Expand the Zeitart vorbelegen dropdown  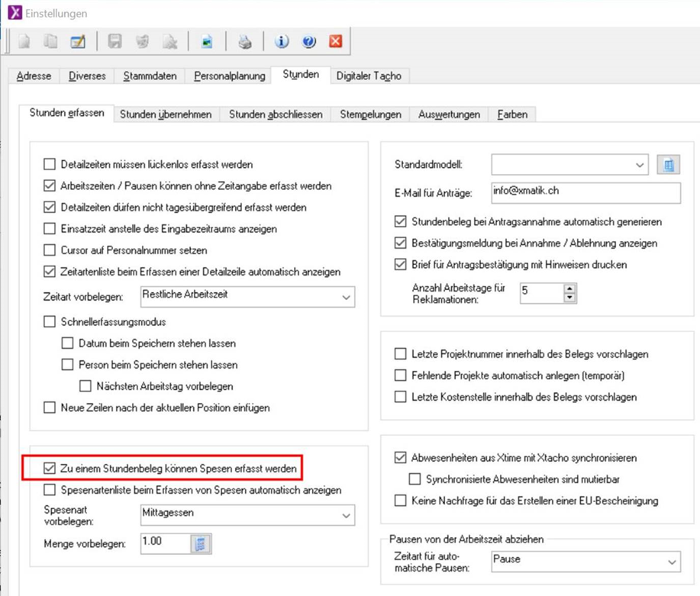[347, 296]
